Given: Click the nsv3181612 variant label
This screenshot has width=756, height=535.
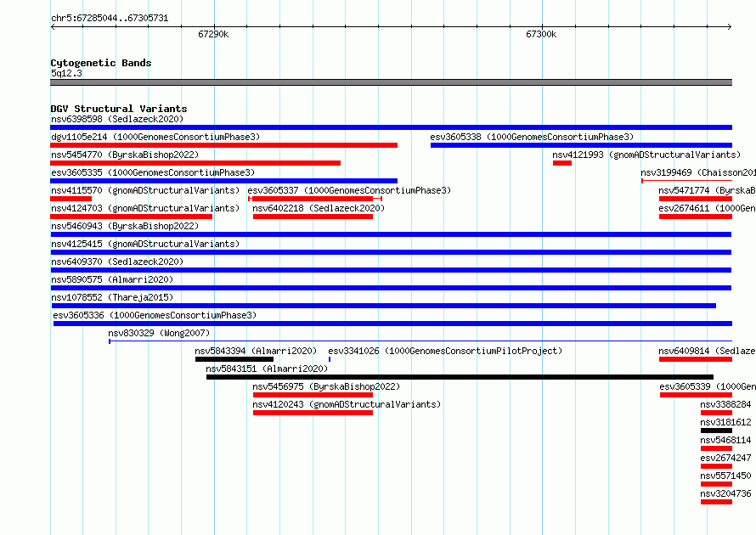Looking at the screenshot, I should click(x=725, y=422).
